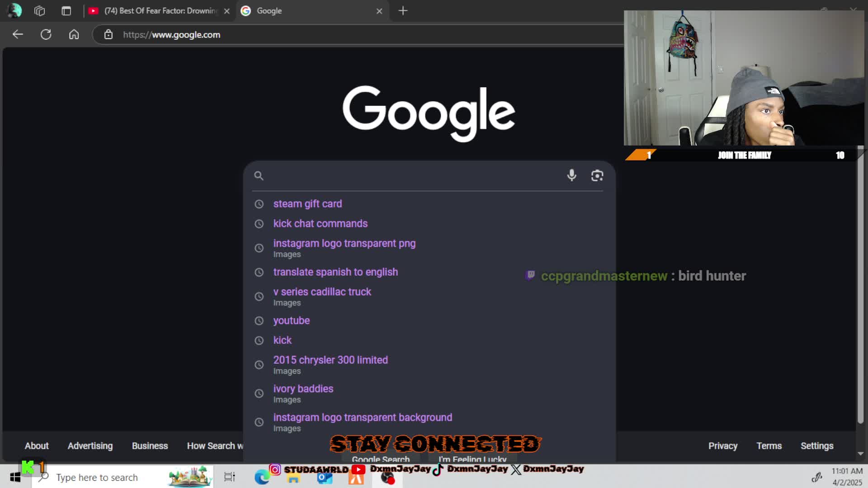Click the Google logo

[429, 113]
